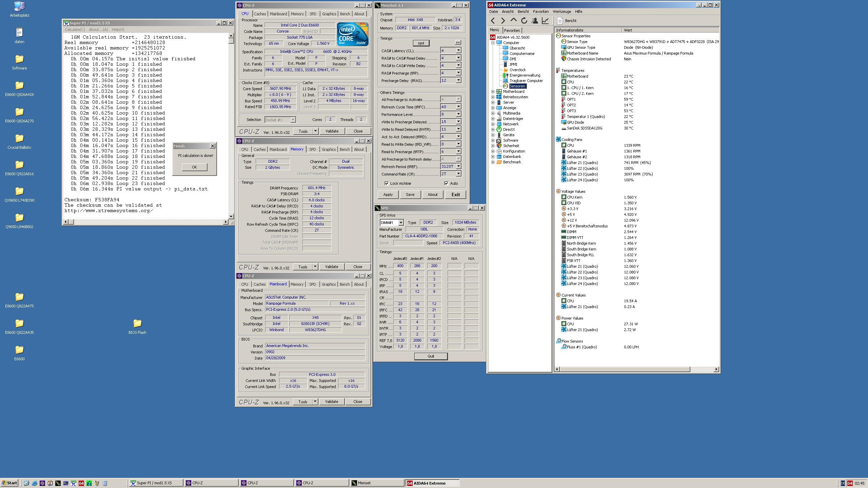Click the Super PI quick launch icon

pos(73,483)
